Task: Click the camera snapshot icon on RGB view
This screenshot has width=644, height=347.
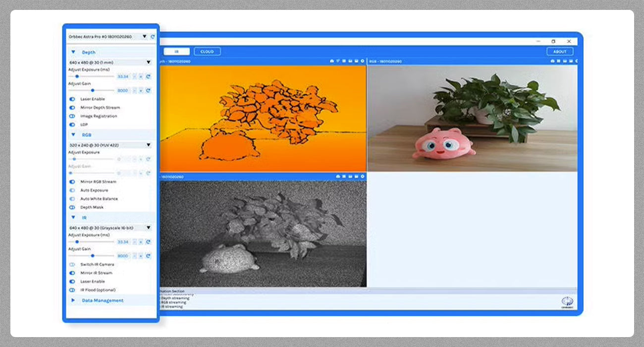Action: coord(552,61)
